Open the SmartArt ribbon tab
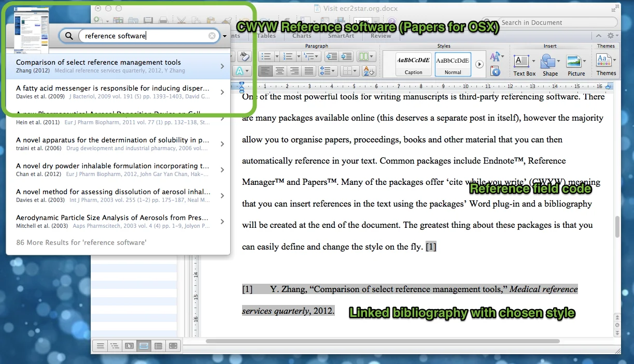Image resolution: width=634 pixels, height=364 pixels. coord(341,36)
